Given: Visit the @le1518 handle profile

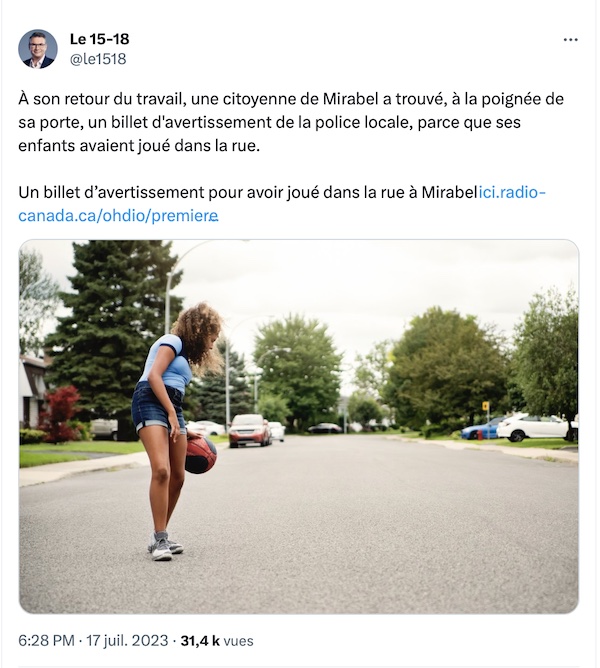Looking at the screenshot, I should point(98,59).
